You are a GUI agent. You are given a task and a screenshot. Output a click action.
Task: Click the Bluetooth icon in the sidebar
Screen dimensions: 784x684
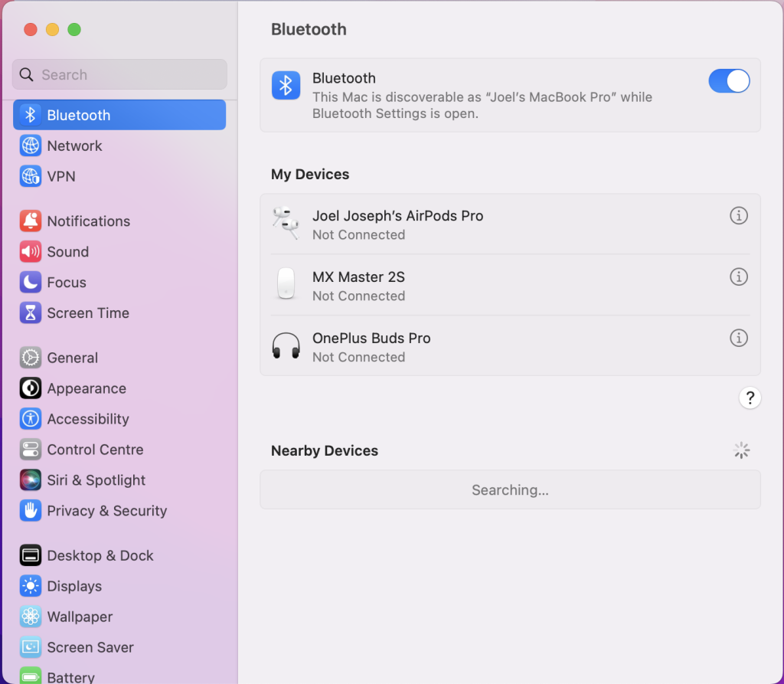click(x=31, y=115)
